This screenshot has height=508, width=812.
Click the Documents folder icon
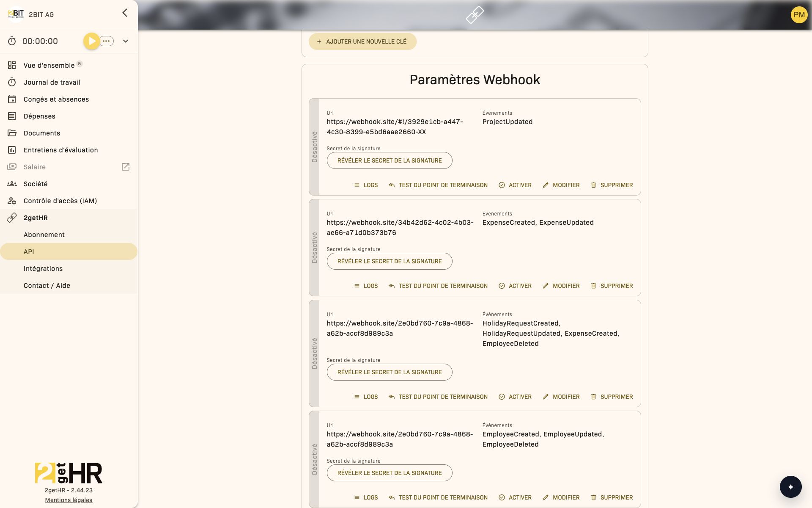[x=12, y=133]
